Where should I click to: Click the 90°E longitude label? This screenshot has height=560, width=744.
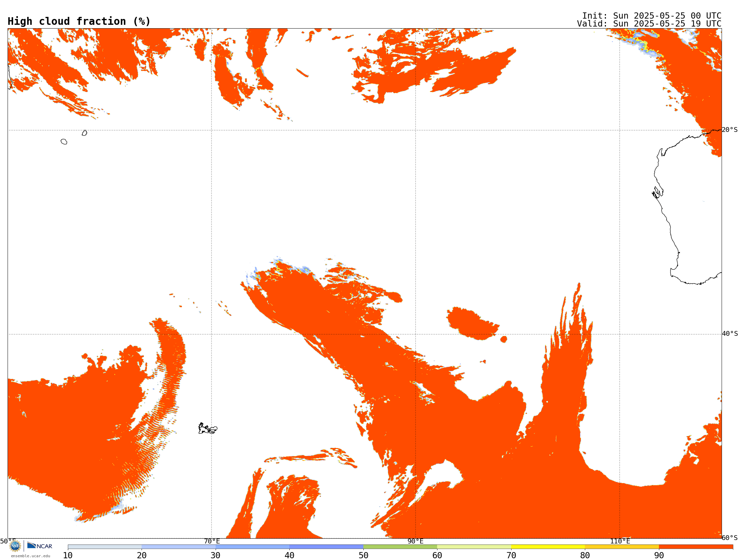415,541
